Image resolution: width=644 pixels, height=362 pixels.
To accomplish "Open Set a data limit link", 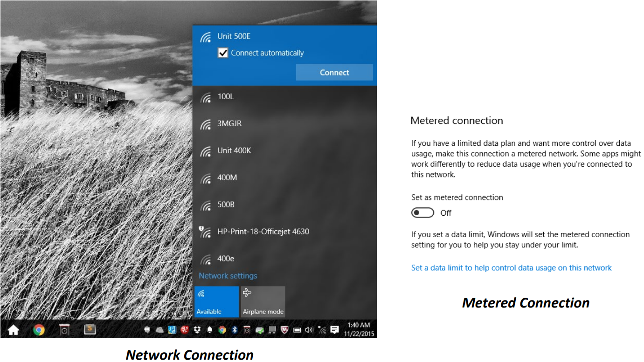I will point(512,268).
